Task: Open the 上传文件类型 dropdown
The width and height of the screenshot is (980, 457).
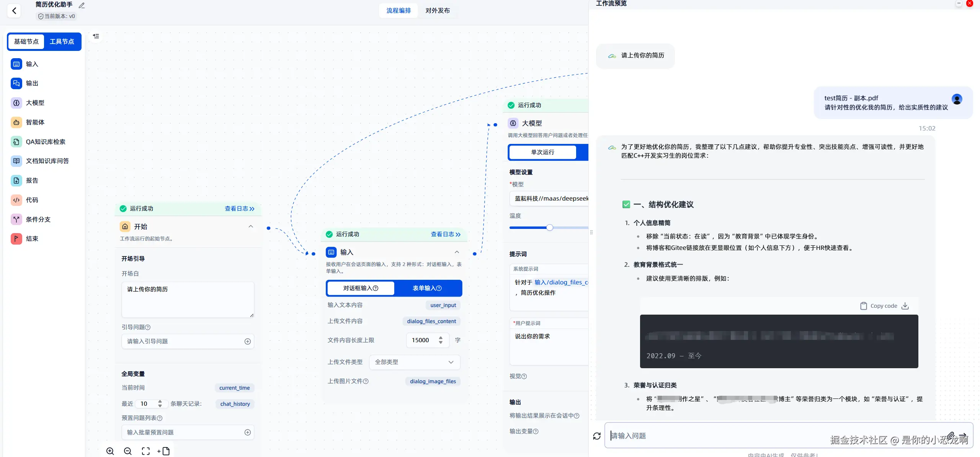Action: 415,362
